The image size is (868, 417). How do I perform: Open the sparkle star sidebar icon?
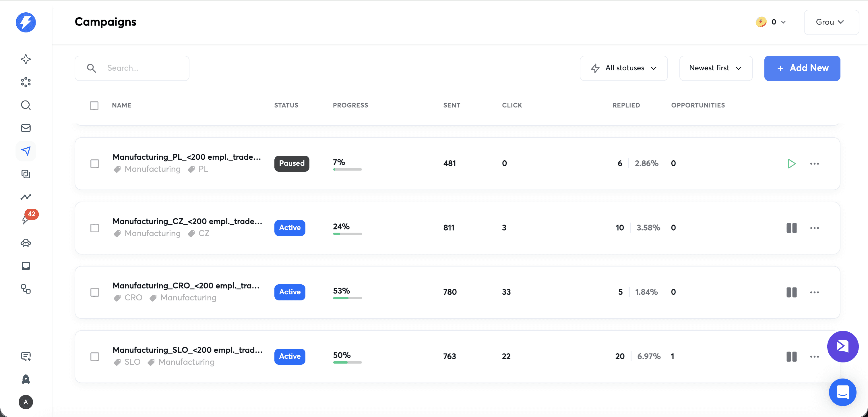coord(26,59)
